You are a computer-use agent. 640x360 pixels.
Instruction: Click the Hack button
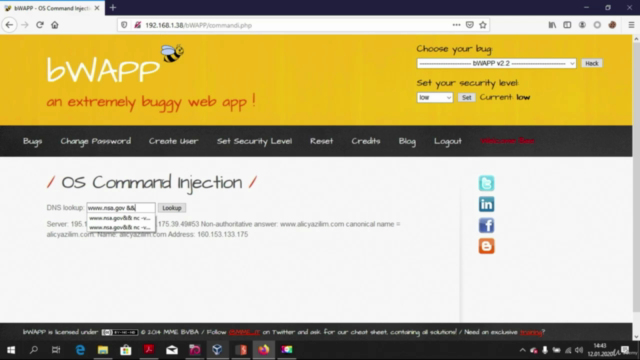click(x=591, y=63)
